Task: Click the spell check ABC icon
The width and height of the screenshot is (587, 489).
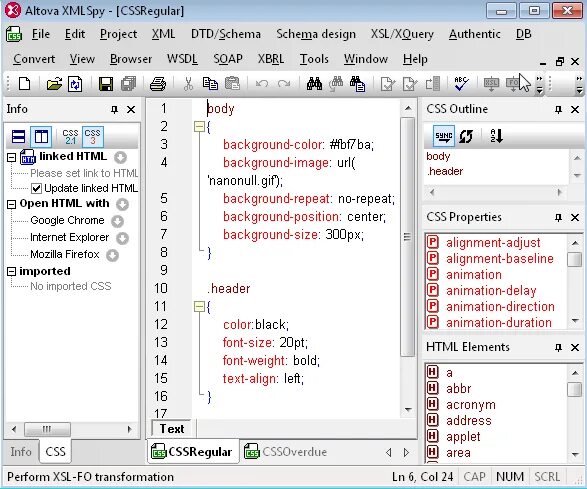Action: 461,83
